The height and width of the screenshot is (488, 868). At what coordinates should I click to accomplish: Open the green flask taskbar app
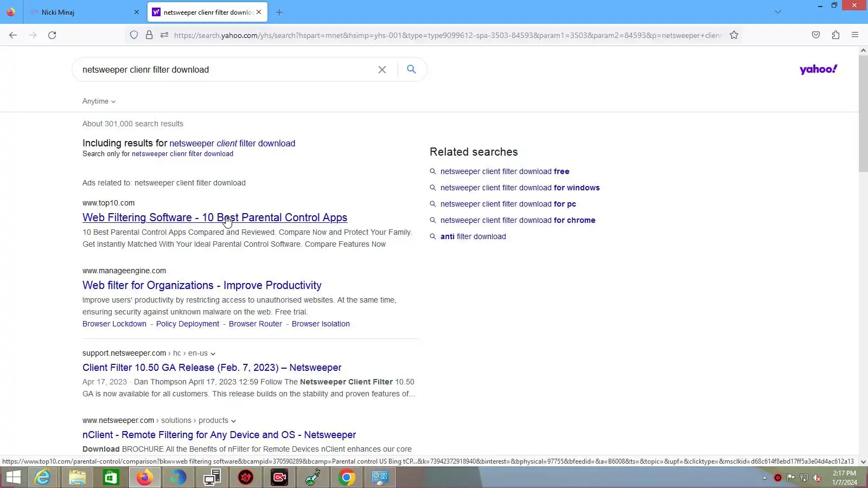pos(313,478)
